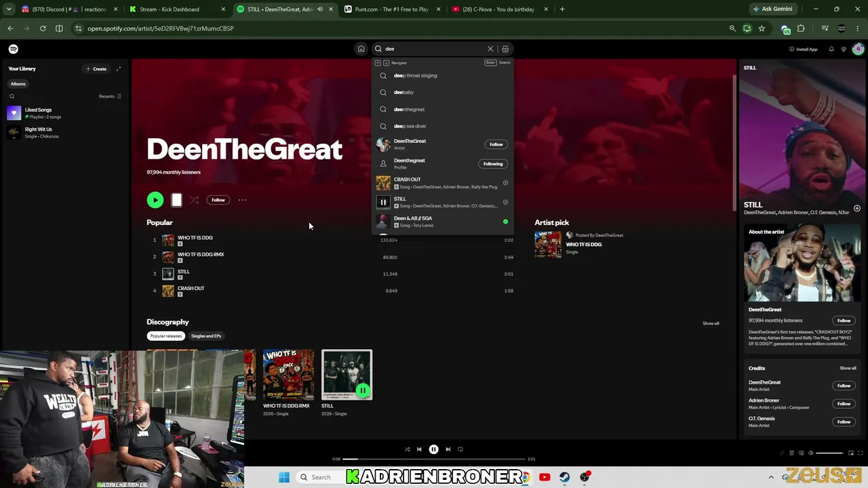Open the Windows Start menu
868x488 pixels.
[284, 477]
